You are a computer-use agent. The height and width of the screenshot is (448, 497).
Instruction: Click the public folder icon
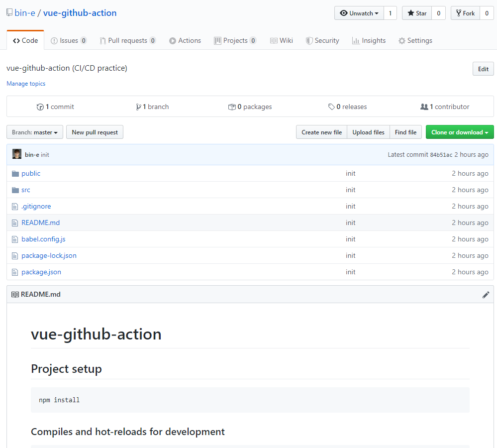pos(15,173)
